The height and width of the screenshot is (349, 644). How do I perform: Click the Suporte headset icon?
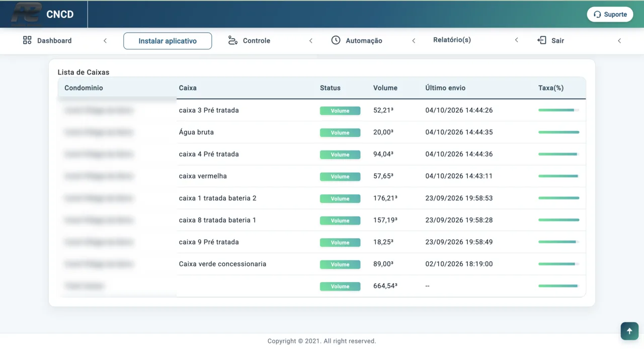click(597, 15)
